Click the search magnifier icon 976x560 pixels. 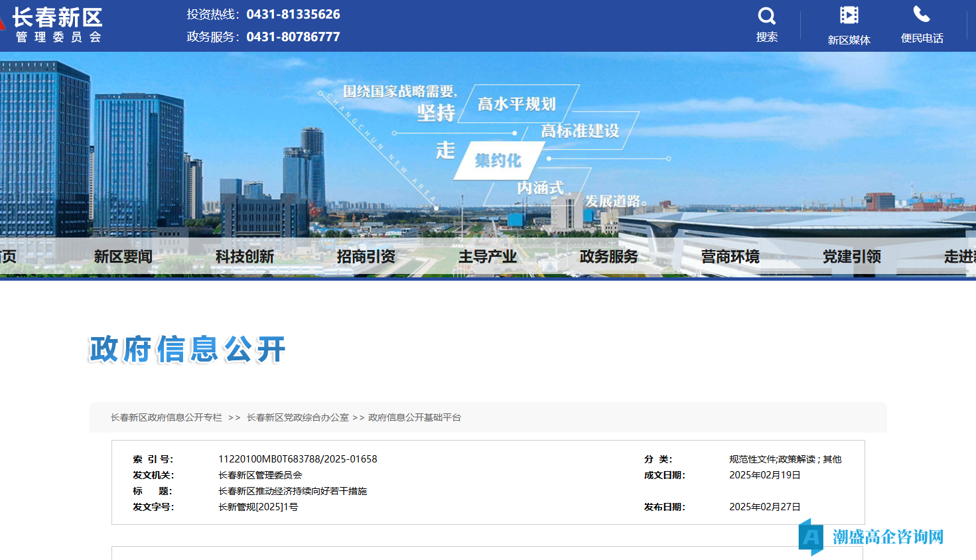tap(766, 17)
